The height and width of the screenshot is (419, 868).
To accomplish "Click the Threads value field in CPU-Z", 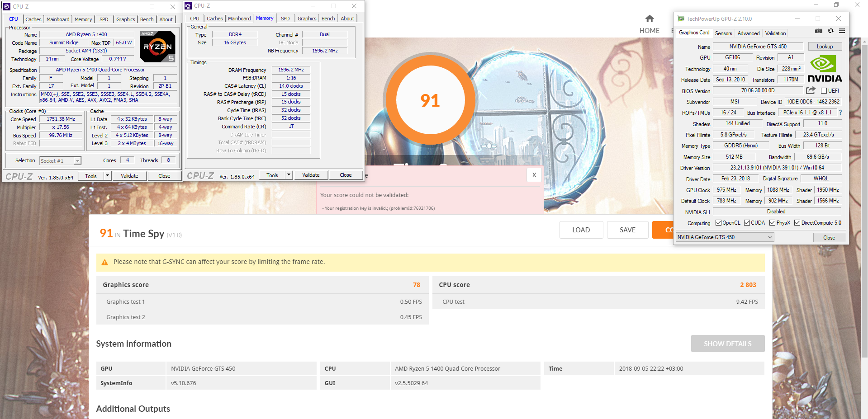I will tap(168, 160).
